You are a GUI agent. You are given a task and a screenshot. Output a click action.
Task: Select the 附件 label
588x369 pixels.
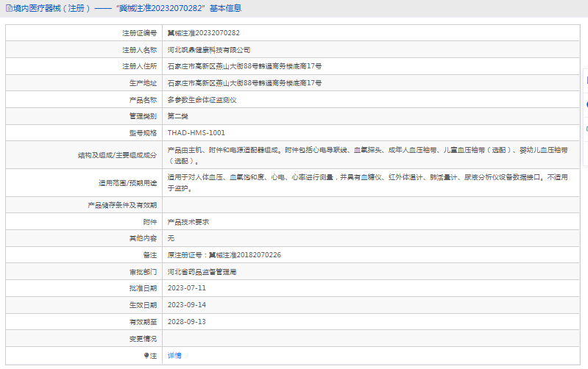pos(150,222)
